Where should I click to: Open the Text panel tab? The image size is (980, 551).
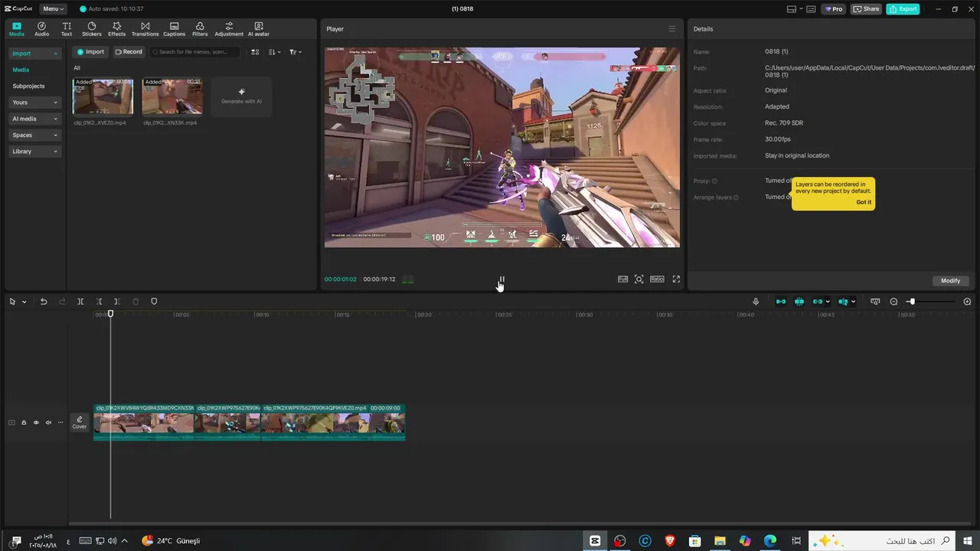click(67, 29)
